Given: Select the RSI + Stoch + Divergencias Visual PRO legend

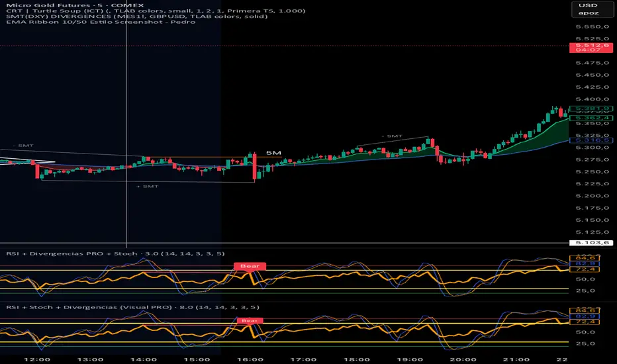Looking at the screenshot, I should (x=132, y=307).
